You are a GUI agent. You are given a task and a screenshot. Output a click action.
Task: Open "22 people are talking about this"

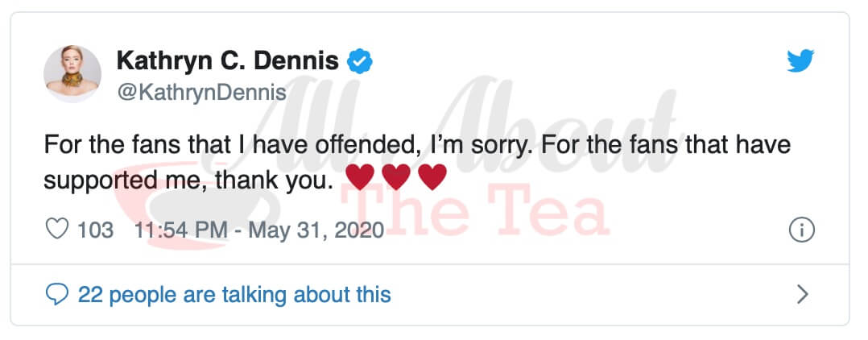[x=234, y=295]
